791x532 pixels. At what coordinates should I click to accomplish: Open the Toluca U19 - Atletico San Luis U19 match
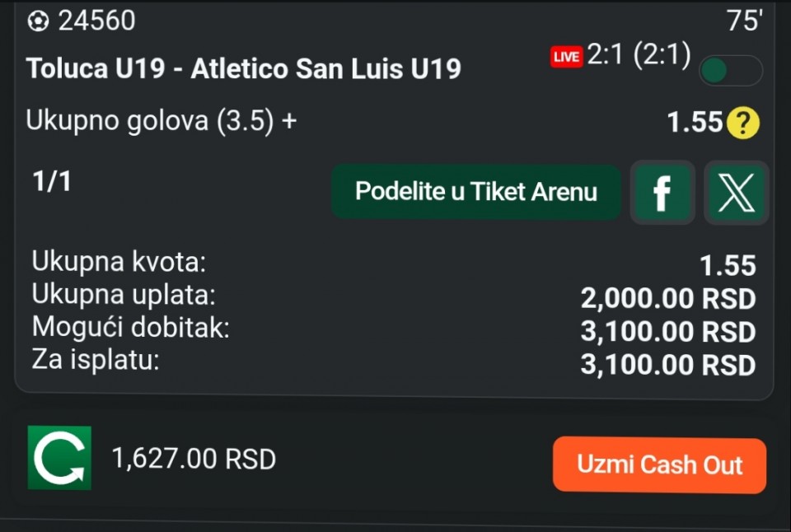click(x=243, y=68)
